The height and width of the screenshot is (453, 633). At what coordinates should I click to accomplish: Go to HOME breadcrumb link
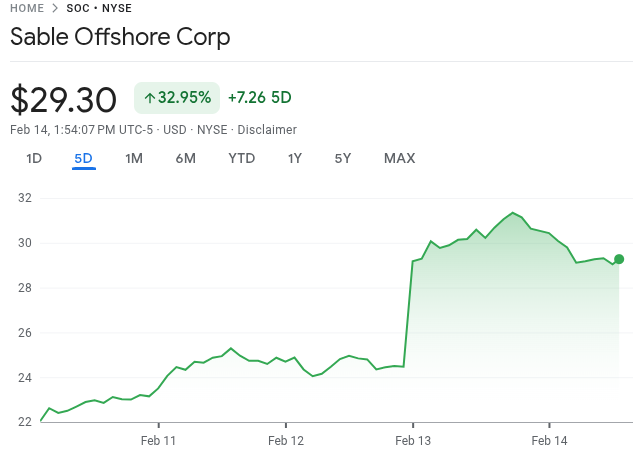tap(27, 8)
